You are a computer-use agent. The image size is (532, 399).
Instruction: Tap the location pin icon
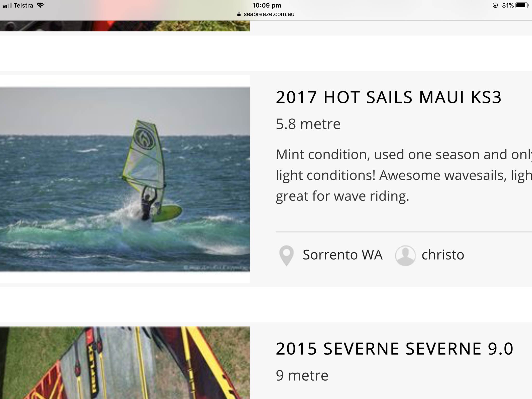(x=286, y=255)
